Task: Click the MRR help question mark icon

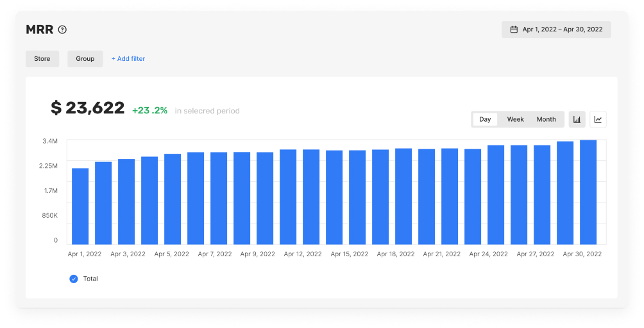Action: tap(62, 29)
